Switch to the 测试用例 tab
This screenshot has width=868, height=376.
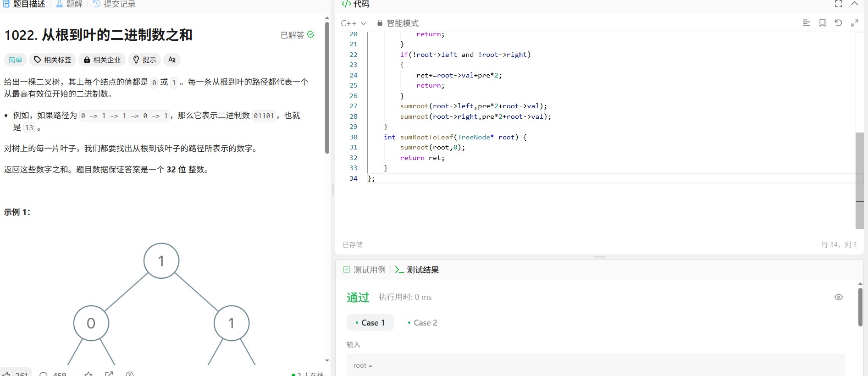click(365, 270)
